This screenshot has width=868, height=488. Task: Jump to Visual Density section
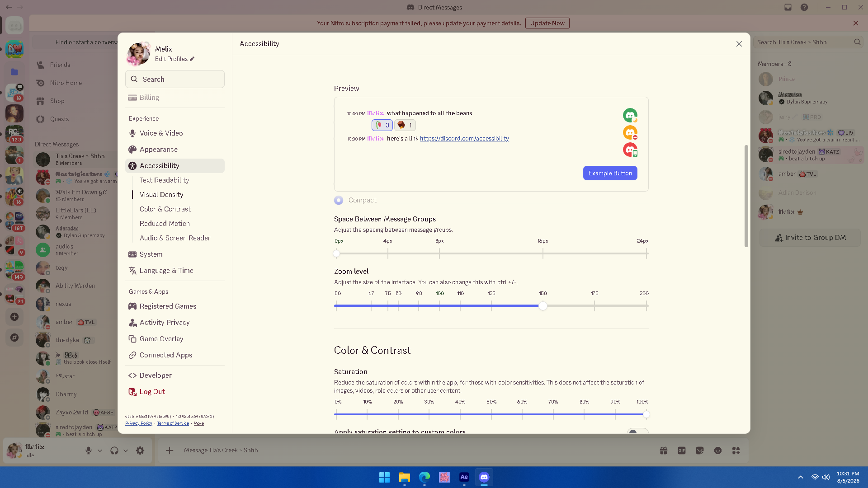point(161,195)
